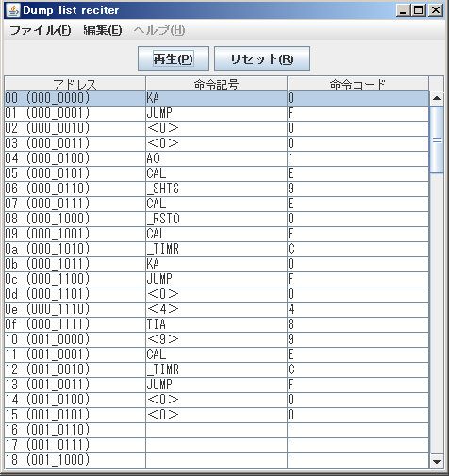Screen dimensions: 449x476
Task: Click KA cell in row 0b
Action: (x=216, y=264)
